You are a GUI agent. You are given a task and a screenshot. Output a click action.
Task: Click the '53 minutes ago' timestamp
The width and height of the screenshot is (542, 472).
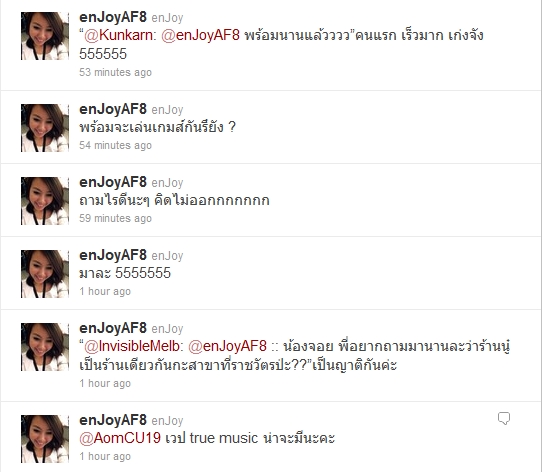pyautogui.click(x=115, y=72)
